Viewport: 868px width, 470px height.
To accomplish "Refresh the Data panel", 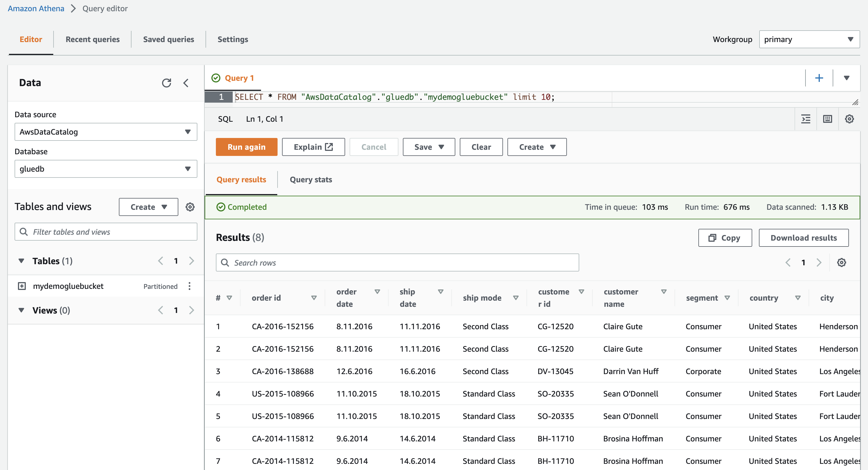I will click(x=167, y=83).
